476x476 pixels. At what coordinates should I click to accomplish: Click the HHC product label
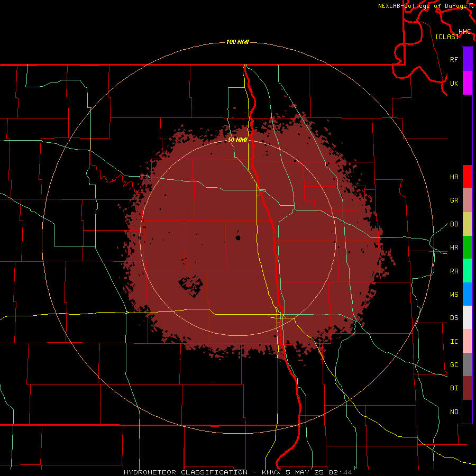click(x=464, y=32)
